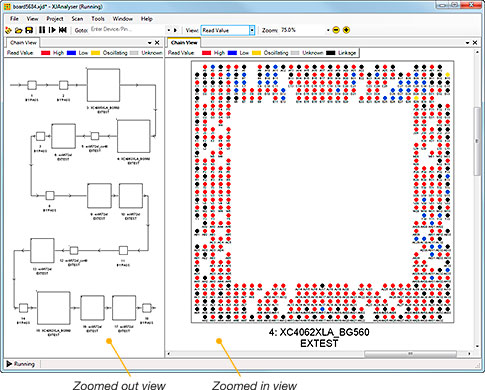Expand the Zoom percentage dropdown
This screenshot has height=390, width=485.
328,30
